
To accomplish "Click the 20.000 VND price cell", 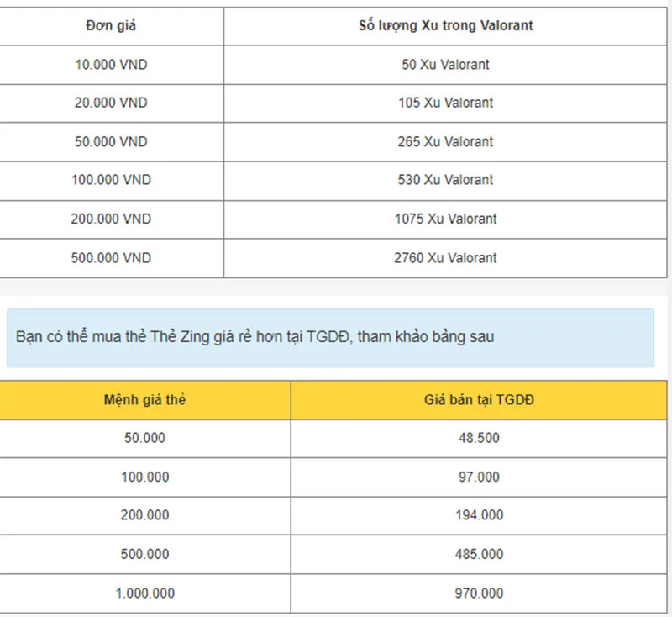I will (111, 103).
